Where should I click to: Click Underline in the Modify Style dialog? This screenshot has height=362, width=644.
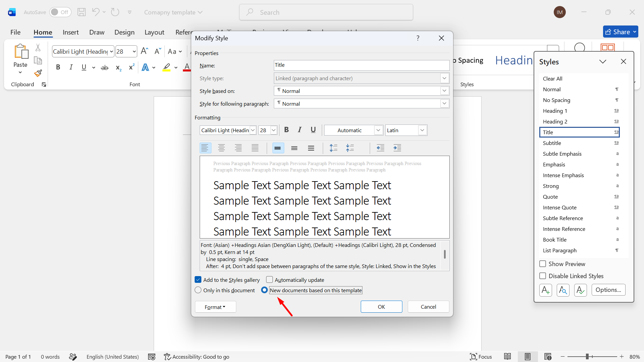click(x=313, y=130)
